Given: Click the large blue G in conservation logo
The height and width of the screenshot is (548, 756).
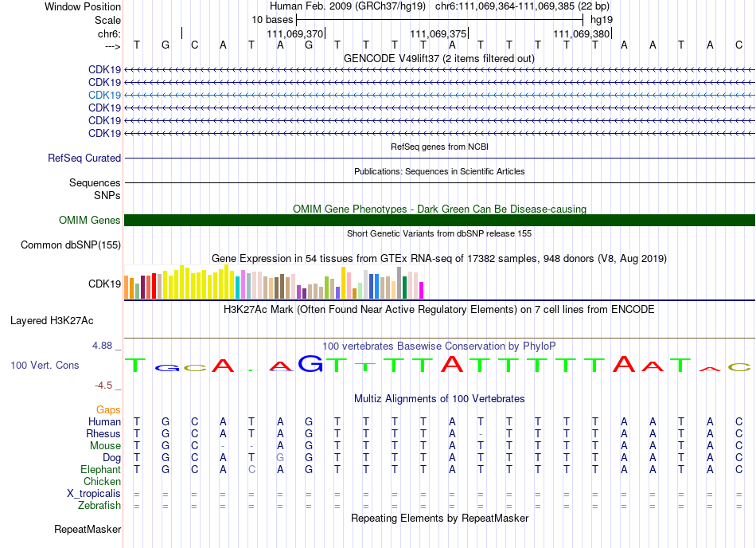Looking at the screenshot, I should tap(310, 363).
